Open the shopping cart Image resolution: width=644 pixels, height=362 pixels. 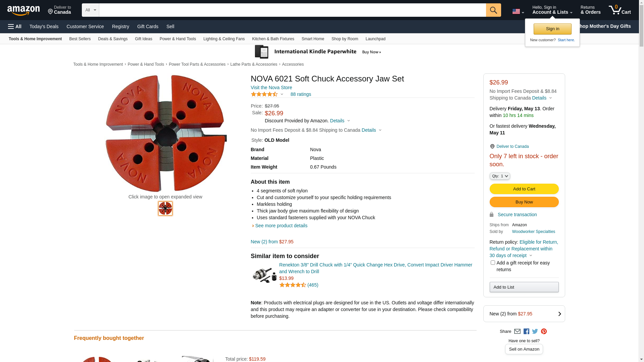620,10
